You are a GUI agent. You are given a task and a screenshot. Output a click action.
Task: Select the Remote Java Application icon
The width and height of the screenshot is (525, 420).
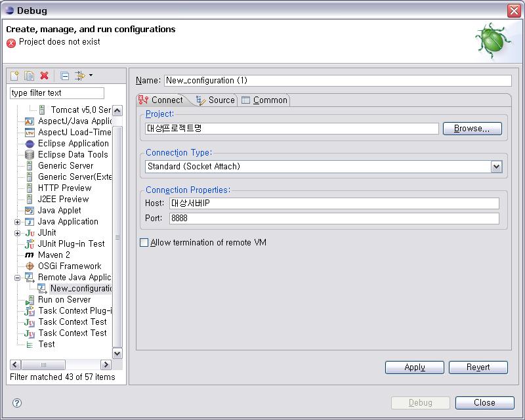click(x=30, y=278)
